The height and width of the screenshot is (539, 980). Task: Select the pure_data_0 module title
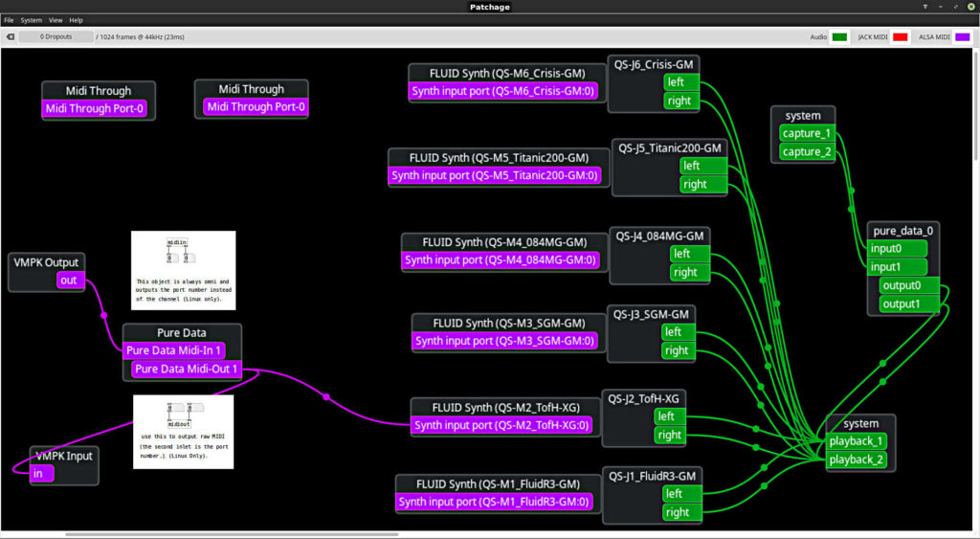click(903, 231)
